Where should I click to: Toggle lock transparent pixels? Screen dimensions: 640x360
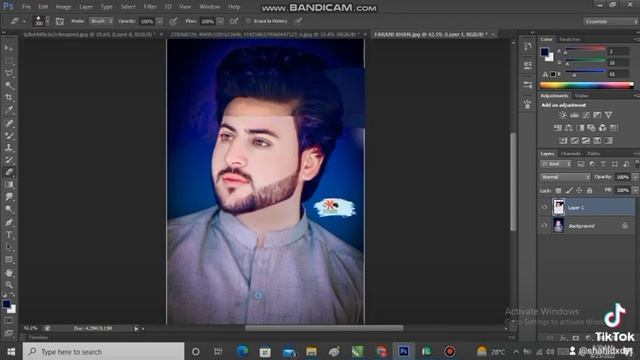coord(558,191)
